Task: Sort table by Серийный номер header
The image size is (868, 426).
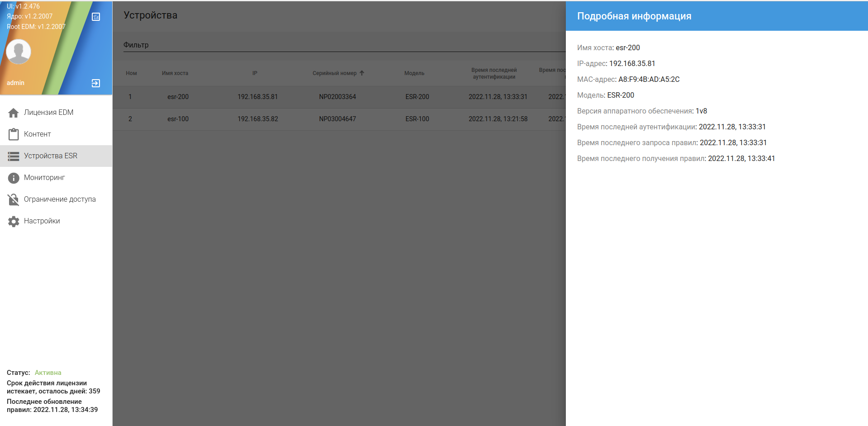Action: tap(335, 73)
